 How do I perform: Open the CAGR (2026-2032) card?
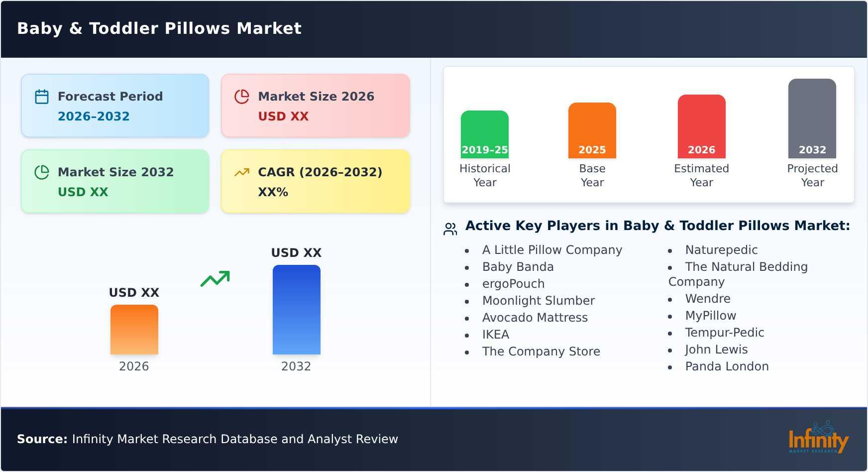(316, 181)
